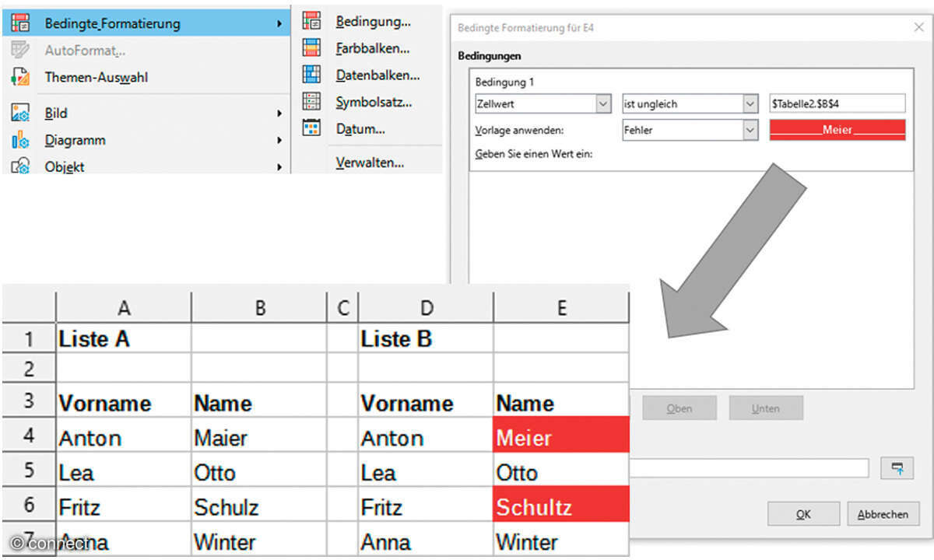This screenshot has width=934, height=560.
Task: Select column B header
Action: pos(259,308)
